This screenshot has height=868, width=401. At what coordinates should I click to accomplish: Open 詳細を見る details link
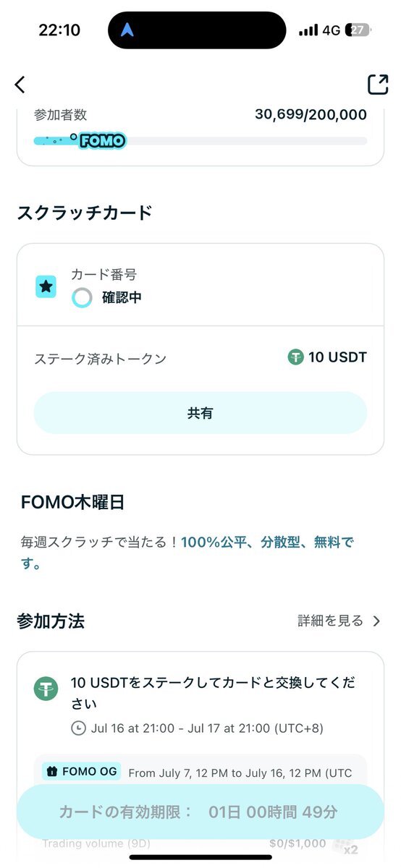coord(331,621)
